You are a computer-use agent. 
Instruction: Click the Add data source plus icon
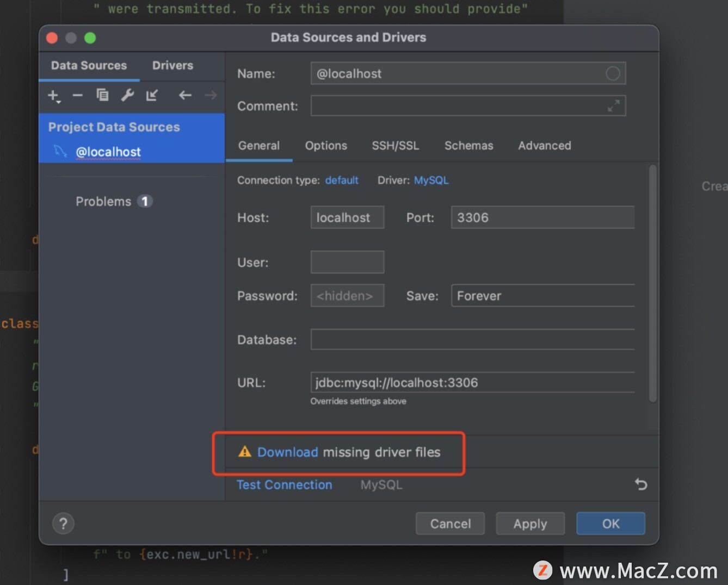coord(53,96)
